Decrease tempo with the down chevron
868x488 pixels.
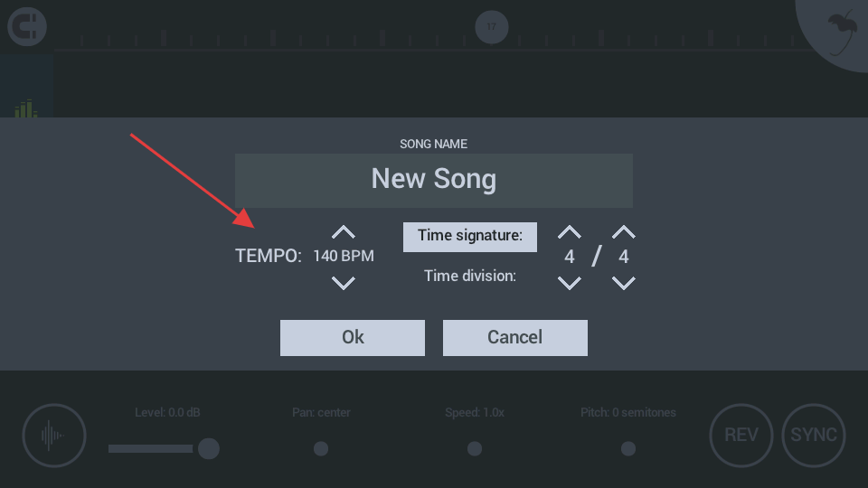click(344, 283)
